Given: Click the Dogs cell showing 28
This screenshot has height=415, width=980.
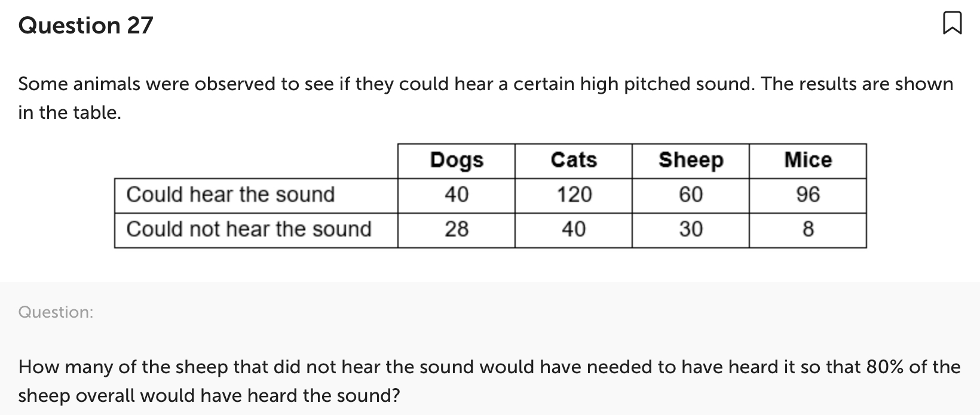Looking at the screenshot, I should 457,229.
